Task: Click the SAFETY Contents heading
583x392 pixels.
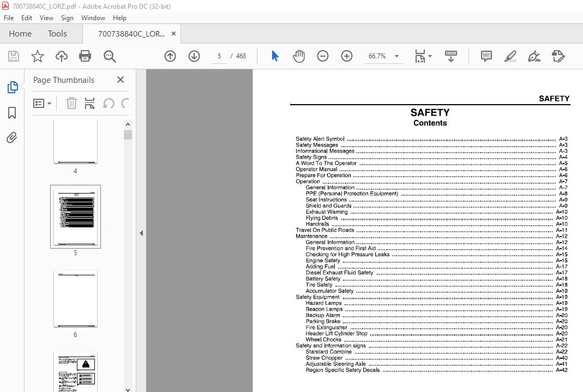Action: (430, 117)
